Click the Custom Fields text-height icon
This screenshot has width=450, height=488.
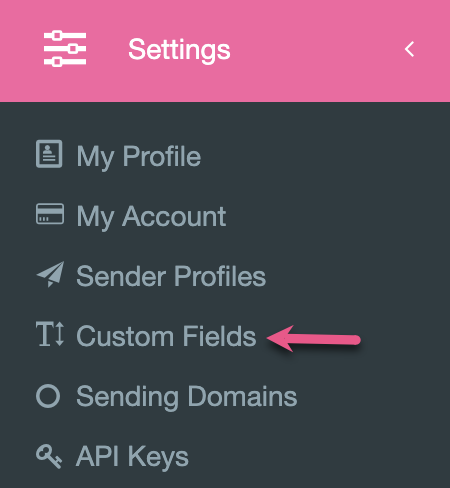(50, 334)
